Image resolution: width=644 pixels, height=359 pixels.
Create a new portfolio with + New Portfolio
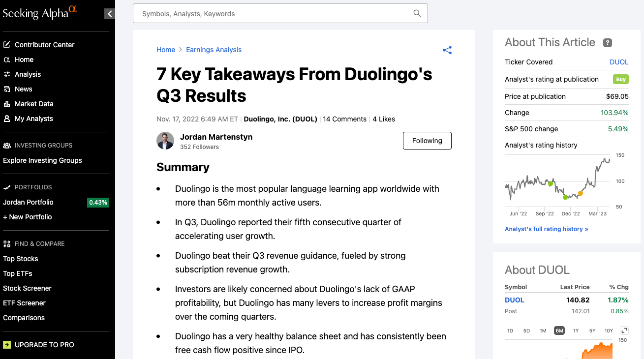[x=28, y=217]
